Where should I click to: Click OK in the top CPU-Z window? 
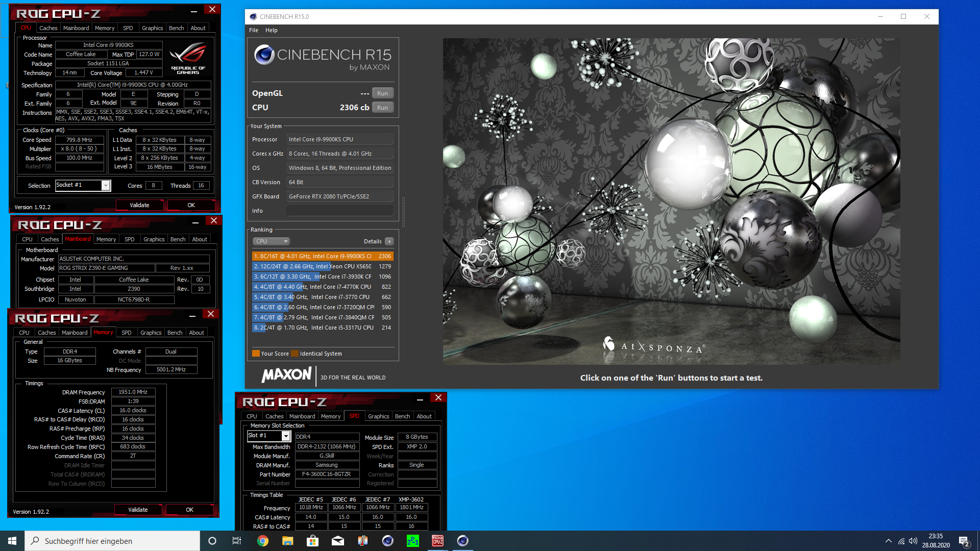[191, 205]
